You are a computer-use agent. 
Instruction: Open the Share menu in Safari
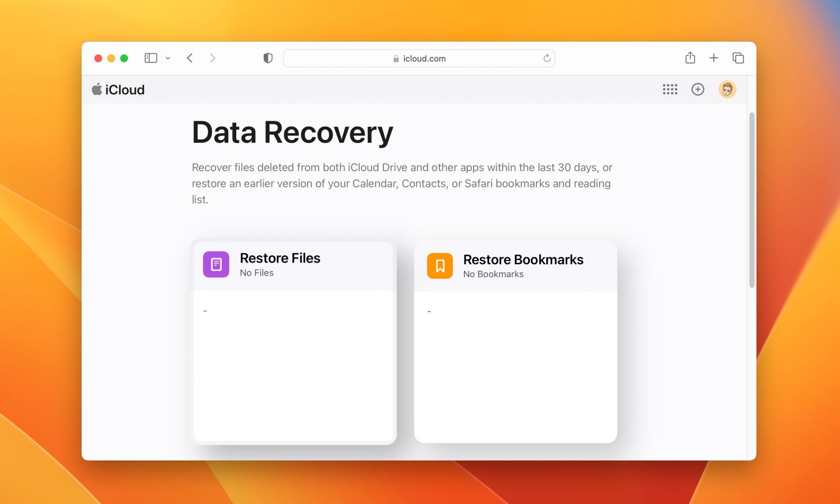(690, 58)
